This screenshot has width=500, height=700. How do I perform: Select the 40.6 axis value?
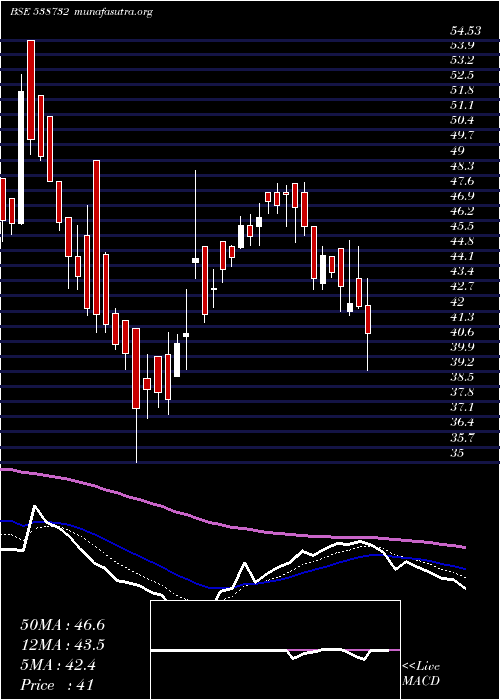(462, 332)
